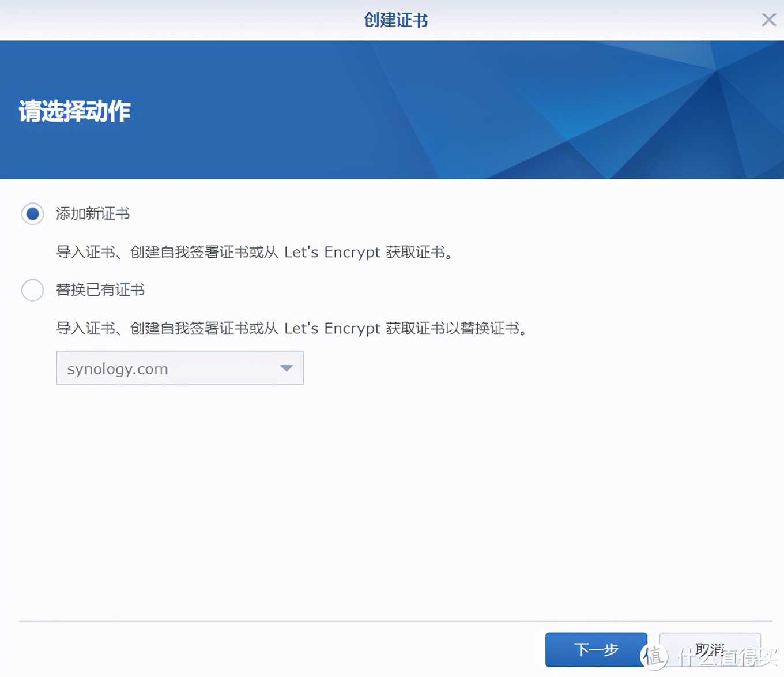Select the 添加新证书 radio button
Image resolution: width=784 pixels, height=677 pixels.
pyautogui.click(x=32, y=213)
